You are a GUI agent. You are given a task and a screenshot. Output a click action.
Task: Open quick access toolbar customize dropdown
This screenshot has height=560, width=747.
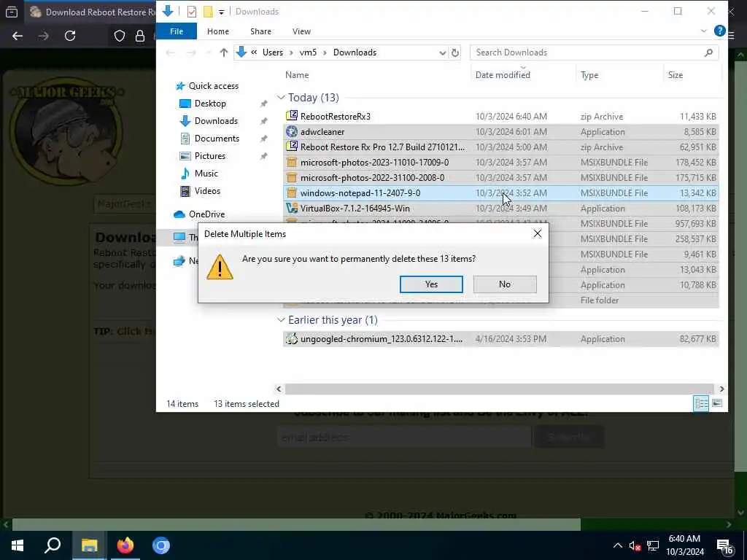coord(222,12)
